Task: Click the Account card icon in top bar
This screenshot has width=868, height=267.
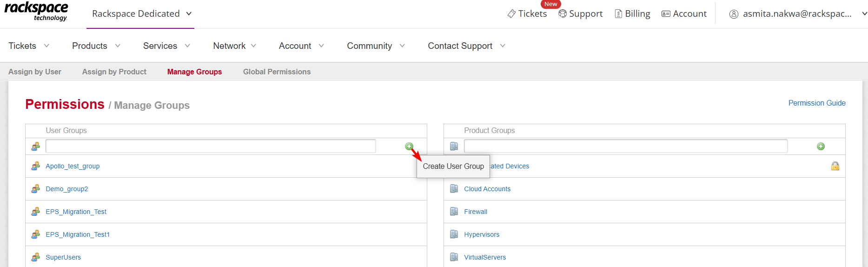Action: (666, 14)
